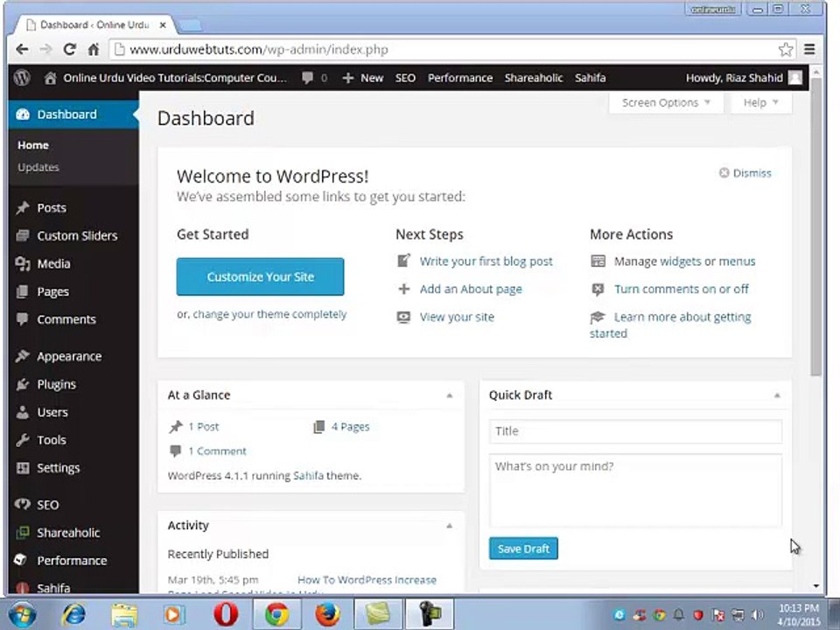Image resolution: width=840 pixels, height=630 pixels.
Task: Open Learn more about getting started link
Action: (x=671, y=325)
